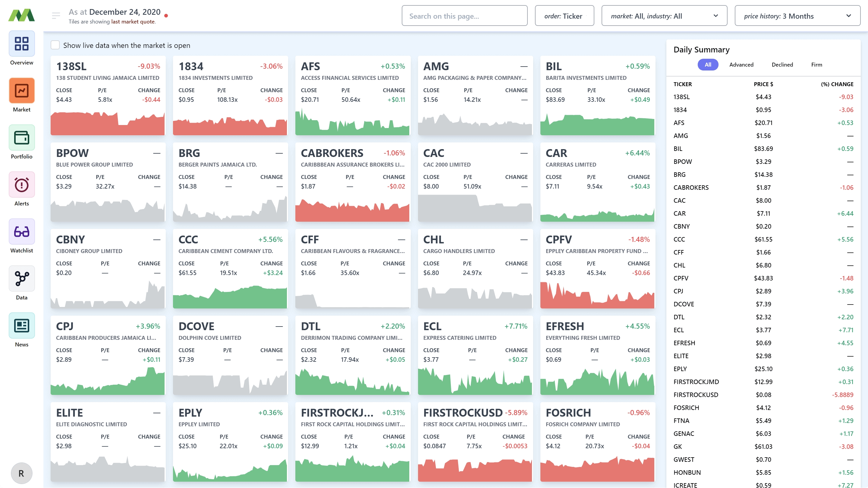Click the last market quote text
868x488 pixels.
pyautogui.click(x=133, y=22)
